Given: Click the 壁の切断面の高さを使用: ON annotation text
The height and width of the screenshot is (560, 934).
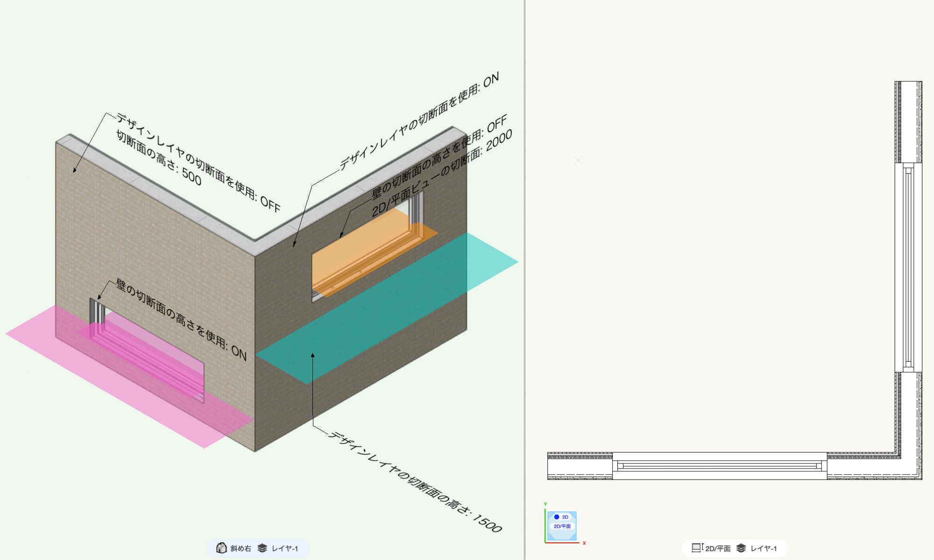Looking at the screenshot, I should pyautogui.click(x=181, y=320).
